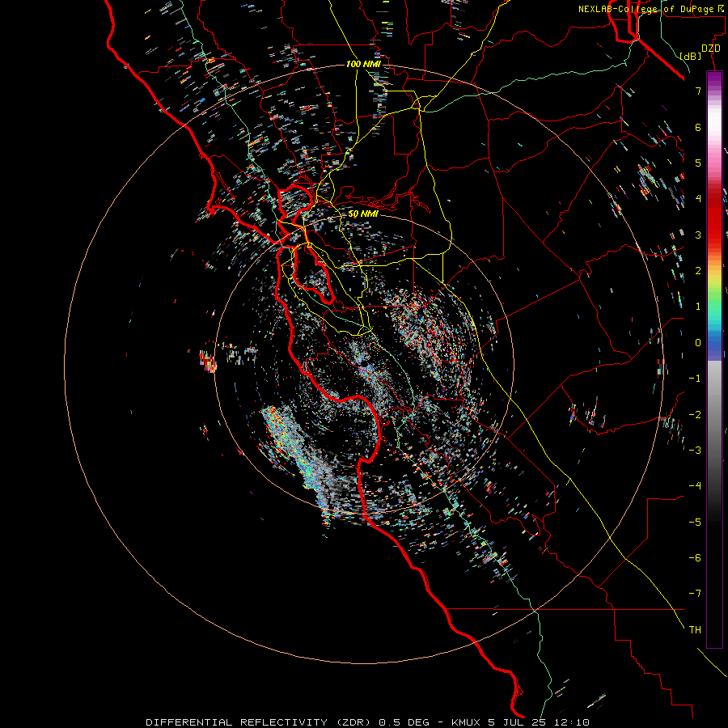Click the 3 value on legend
The image size is (728, 728).
click(698, 235)
